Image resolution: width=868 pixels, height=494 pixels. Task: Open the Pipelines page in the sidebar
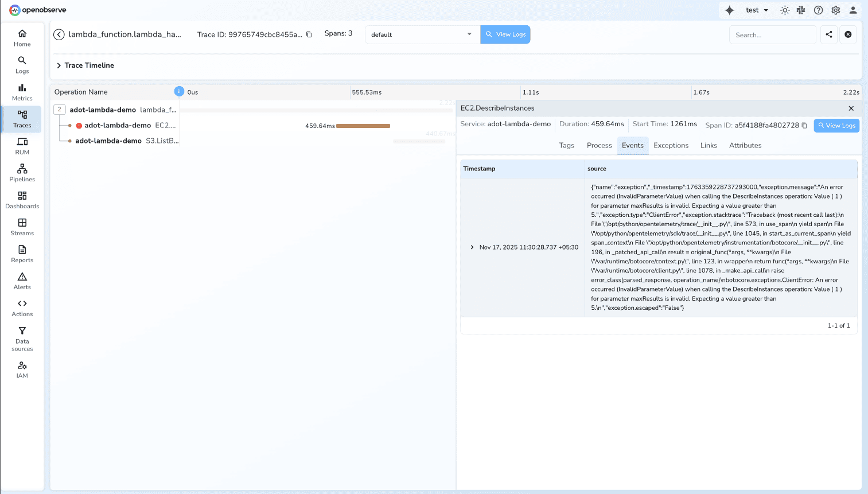click(22, 172)
